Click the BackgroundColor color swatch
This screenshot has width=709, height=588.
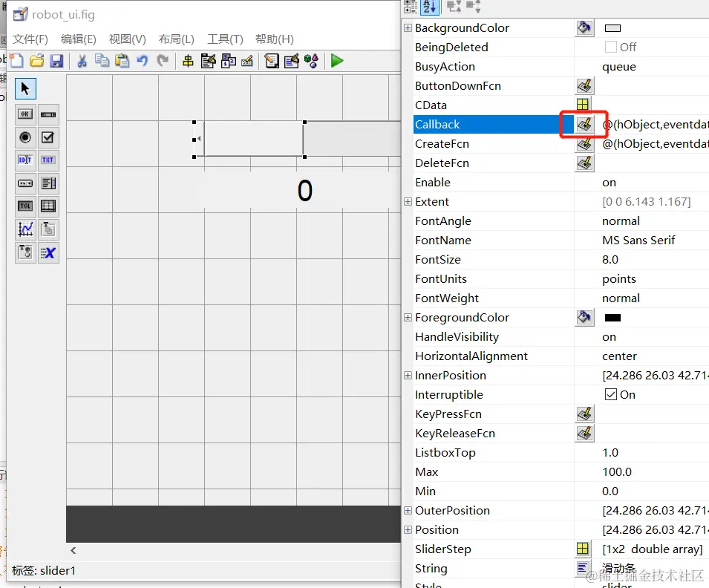(612, 28)
